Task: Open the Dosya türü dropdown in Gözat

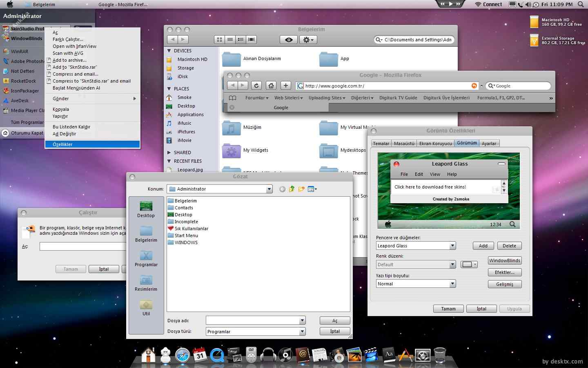Action: point(302,332)
